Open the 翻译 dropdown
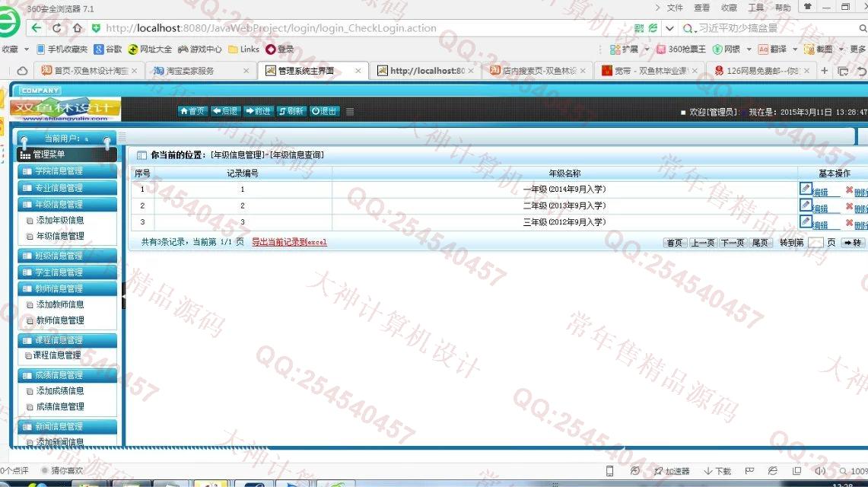Image resolution: width=868 pixels, height=487 pixels. pyautogui.click(x=795, y=49)
